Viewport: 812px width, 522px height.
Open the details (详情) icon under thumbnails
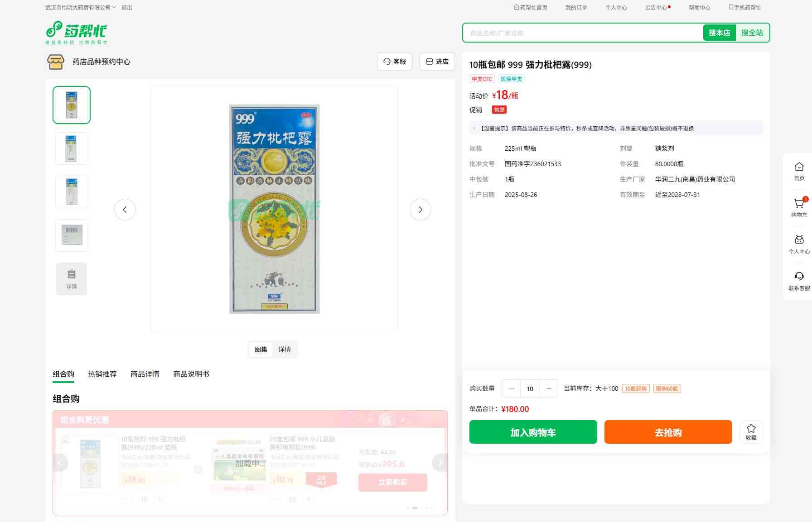coord(72,279)
